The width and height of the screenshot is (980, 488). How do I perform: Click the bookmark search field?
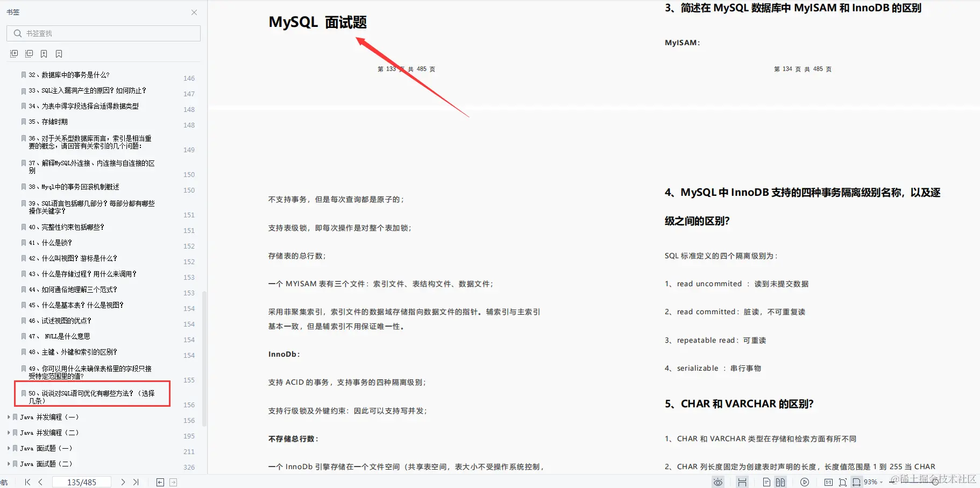tap(103, 33)
